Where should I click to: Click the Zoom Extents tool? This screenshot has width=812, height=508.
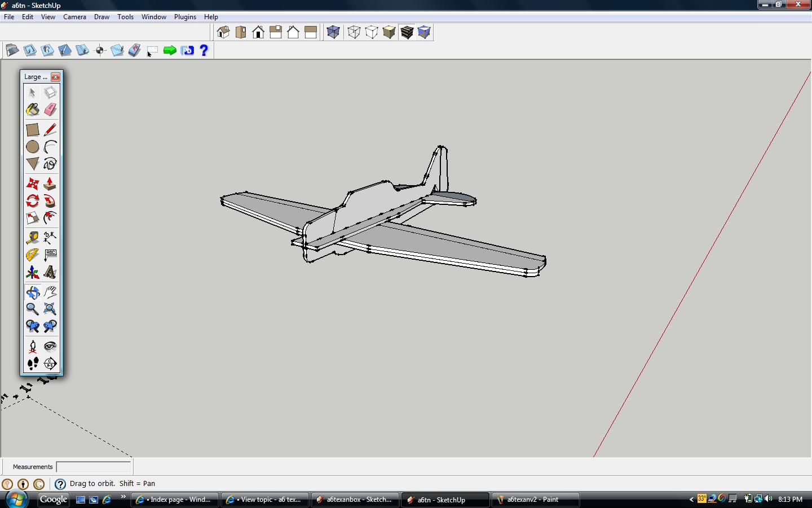[x=50, y=309]
